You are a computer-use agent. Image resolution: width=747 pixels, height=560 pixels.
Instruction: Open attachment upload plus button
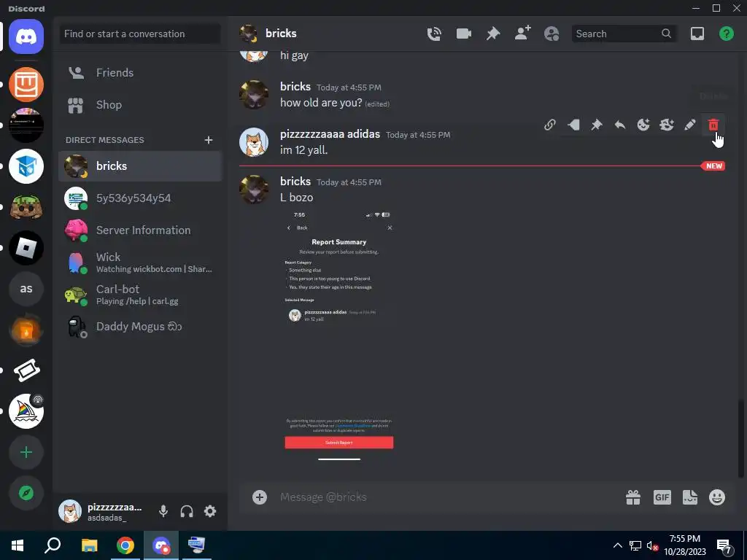point(260,497)
